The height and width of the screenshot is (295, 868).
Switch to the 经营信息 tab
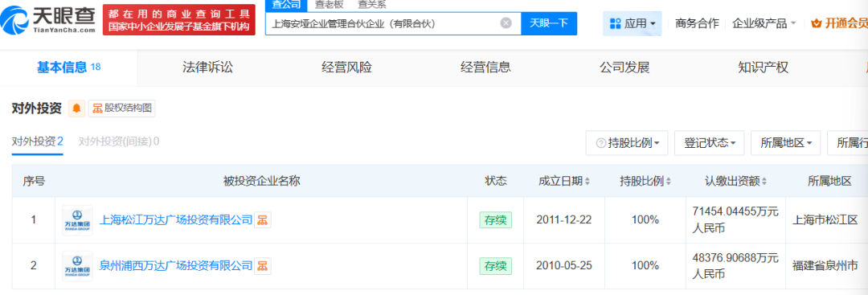click(x=485, y=68)
